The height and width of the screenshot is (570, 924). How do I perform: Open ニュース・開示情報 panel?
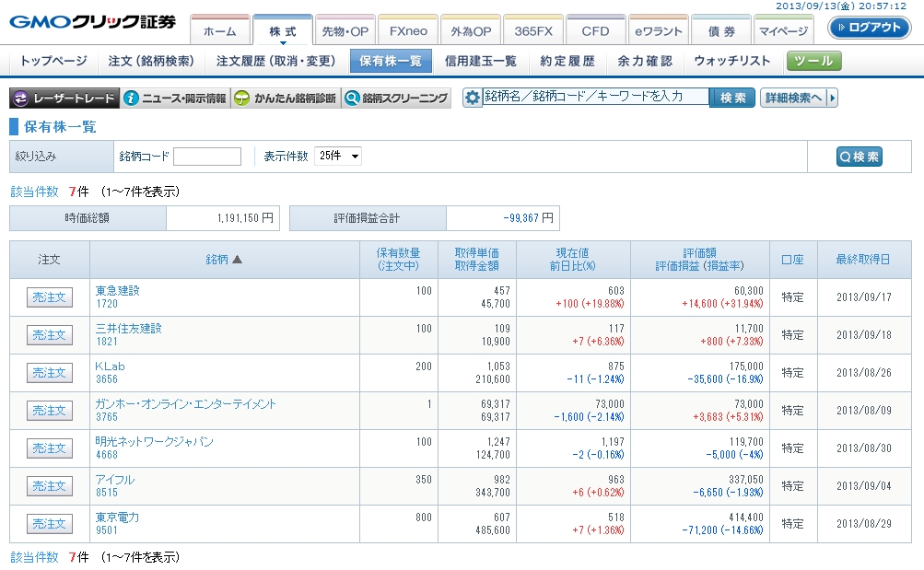[174, 99]
